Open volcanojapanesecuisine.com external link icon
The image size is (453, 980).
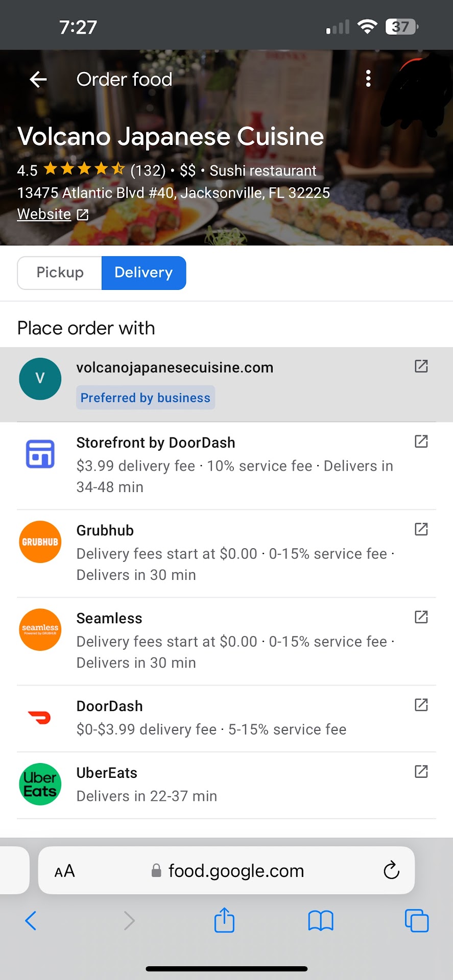421,366
